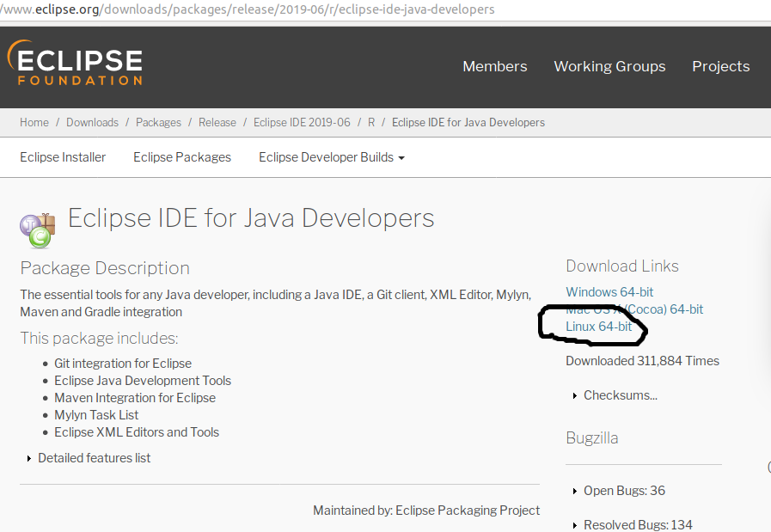Screen dimensions: 771x532
Task: Click the R breadcrumb link
Action: (371, 122)
